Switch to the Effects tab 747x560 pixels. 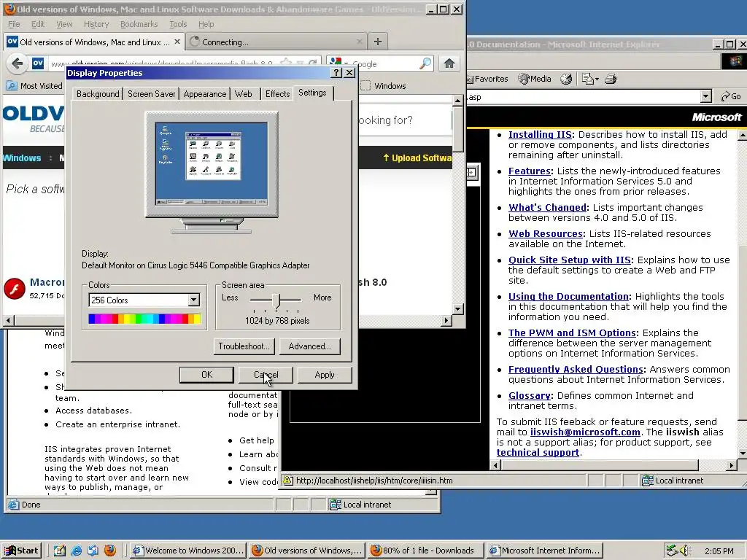pos(278,94)
